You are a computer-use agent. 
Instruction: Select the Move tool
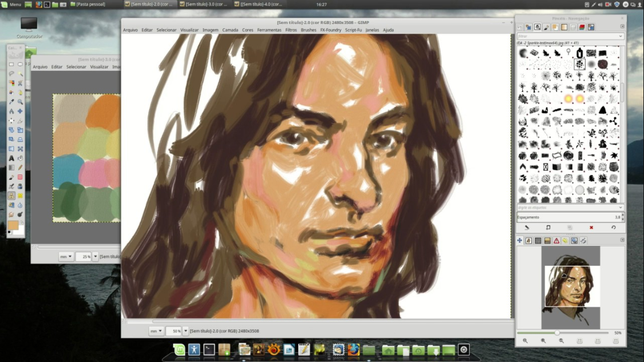pos(20,111)
